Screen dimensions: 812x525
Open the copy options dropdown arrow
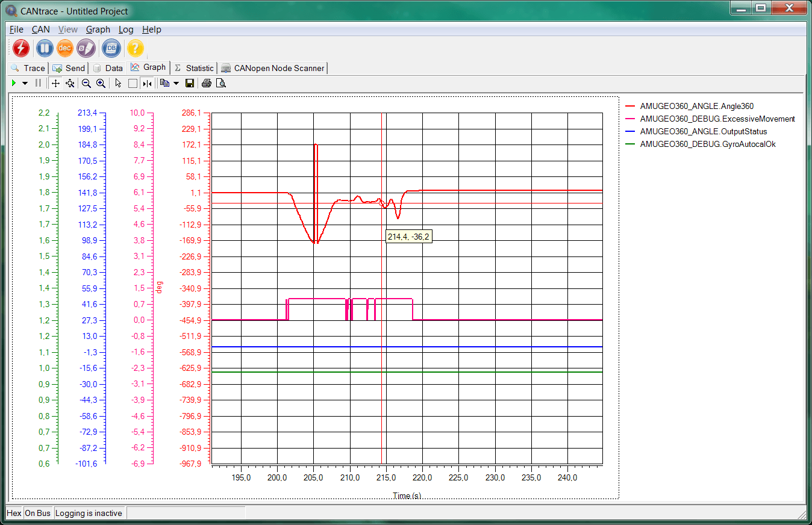pyautogui.click(x=176, y=83)
